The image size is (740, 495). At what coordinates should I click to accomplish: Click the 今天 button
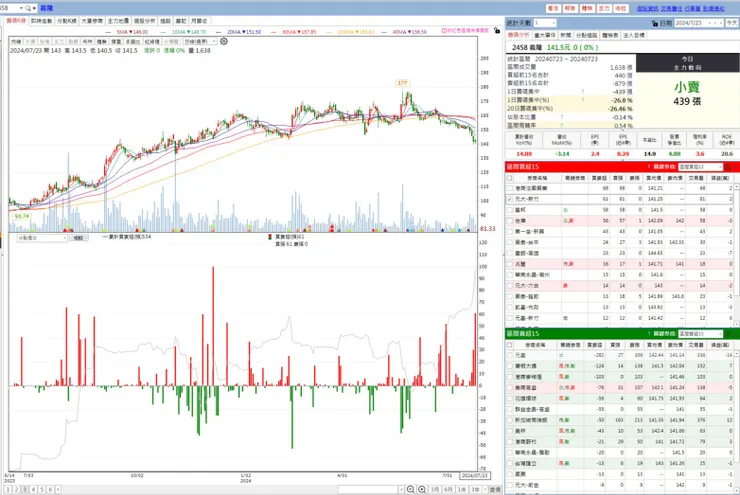coord(732,23)
